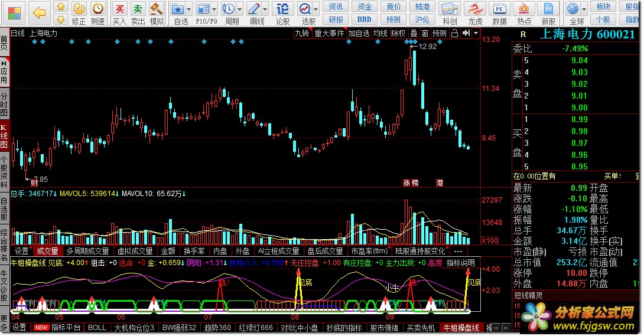Click the BBD button
This screenshot has width=644, height=336.
point(365,19)
